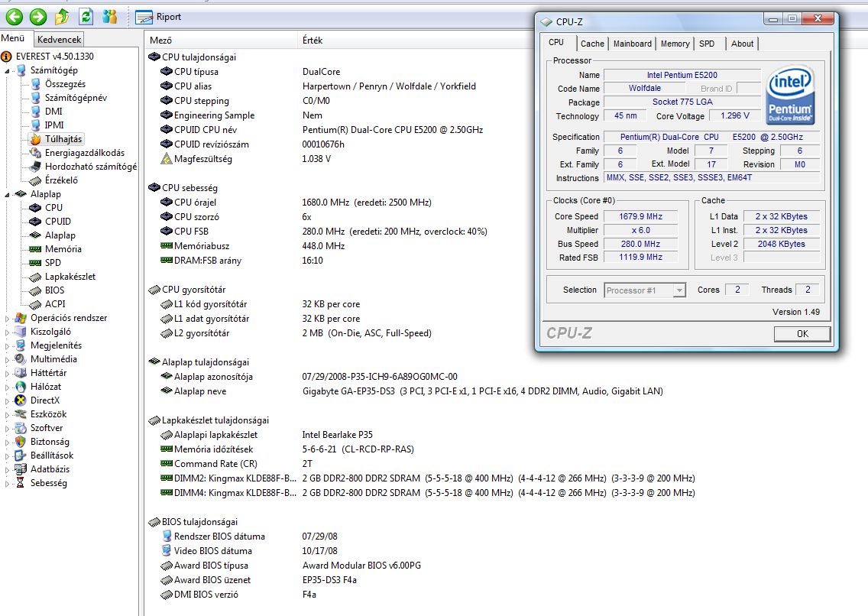868x616 pixels.
Task: Select the Túlhajtás flame icon
Action: pyautogui.click(x=35, y=139)
